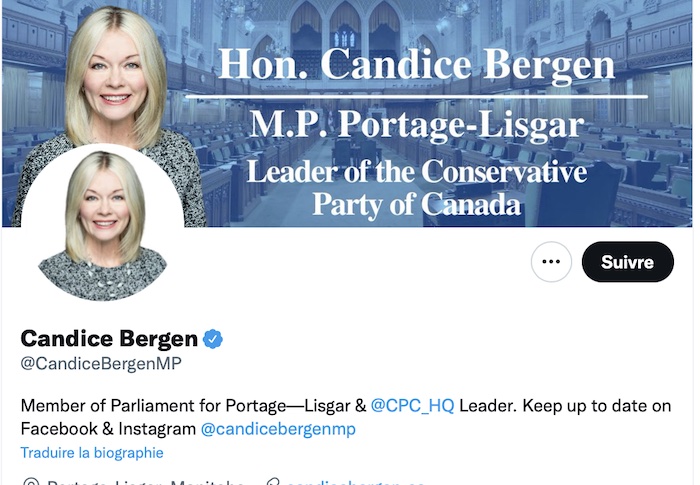700x485 pixels.
Task: Click the Portage-Lisgar, Manitoba location text
Action: (x=145, y=482)
